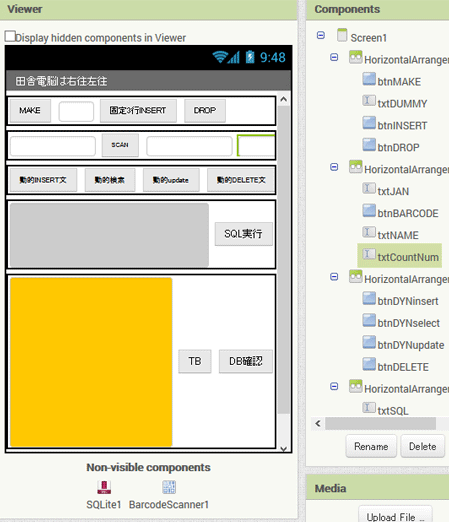Click the SCAN button in the viewer

[120, 145]
